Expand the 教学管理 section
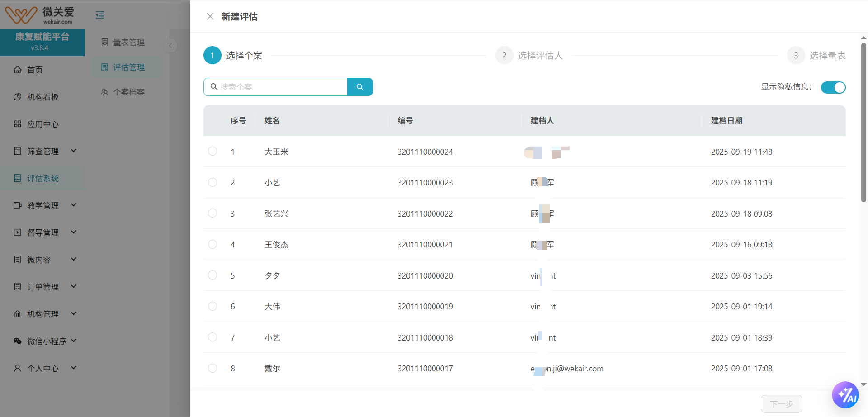The image size is (868, 417). point(44,205)
